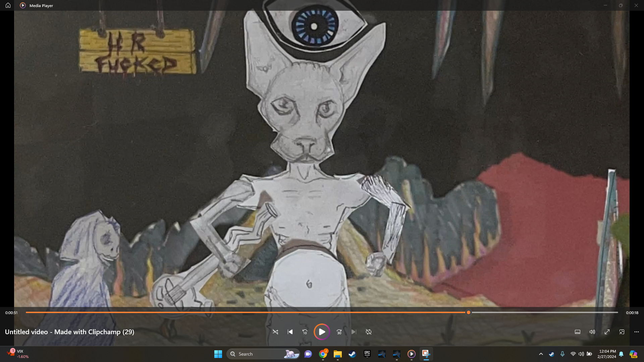Click the taskbar Search box
Screen dimensions: 644x362
pos(258,354)
